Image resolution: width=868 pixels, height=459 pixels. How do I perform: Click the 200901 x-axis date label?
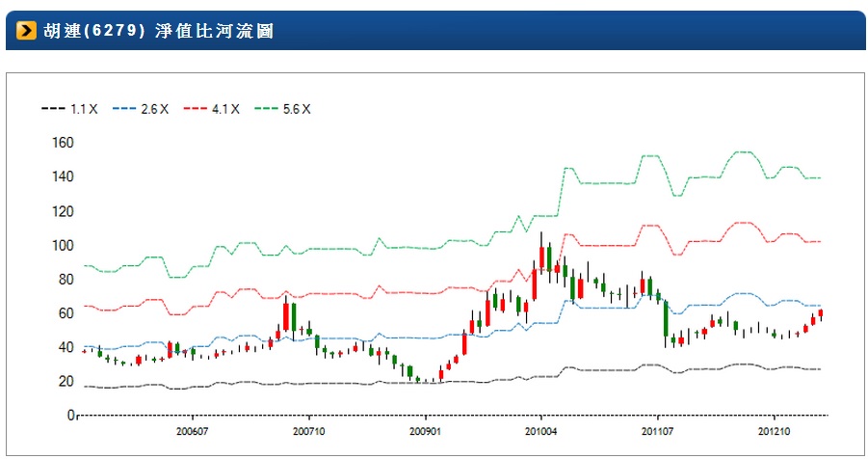tap(425, 431)
